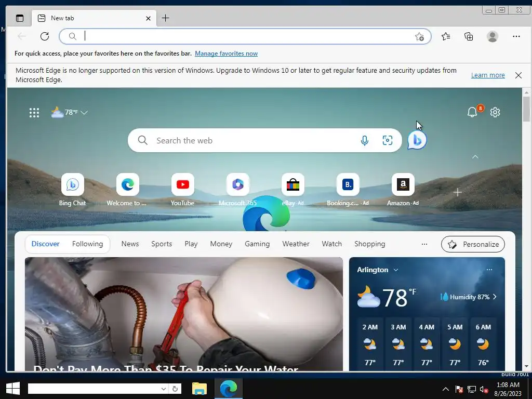Switch to Following feed tab

(x=87, y=244)
